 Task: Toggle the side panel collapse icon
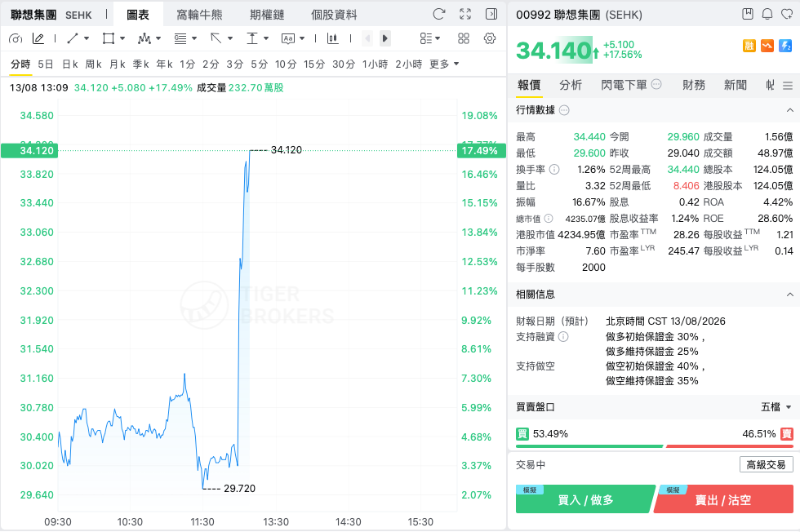tap(491, 15)
